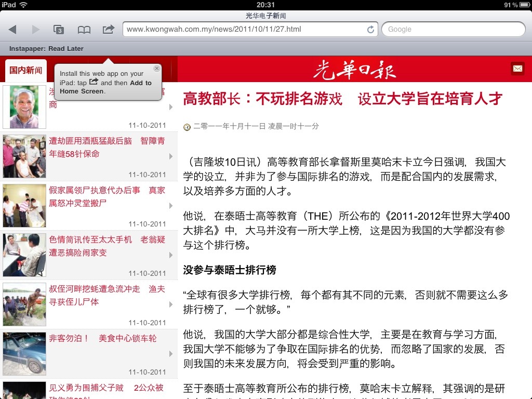Open thumbnail for 色情简讯 story
This screenshot has height=399, width=532.
coord(24,255)
